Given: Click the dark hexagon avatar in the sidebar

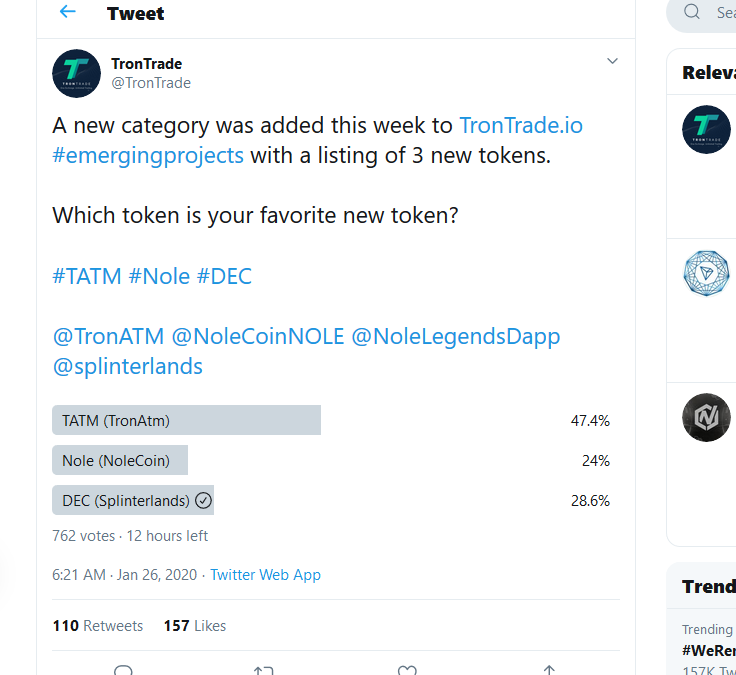Looking at the screenshot, I should pyautogui.click(x=706, y=417).
